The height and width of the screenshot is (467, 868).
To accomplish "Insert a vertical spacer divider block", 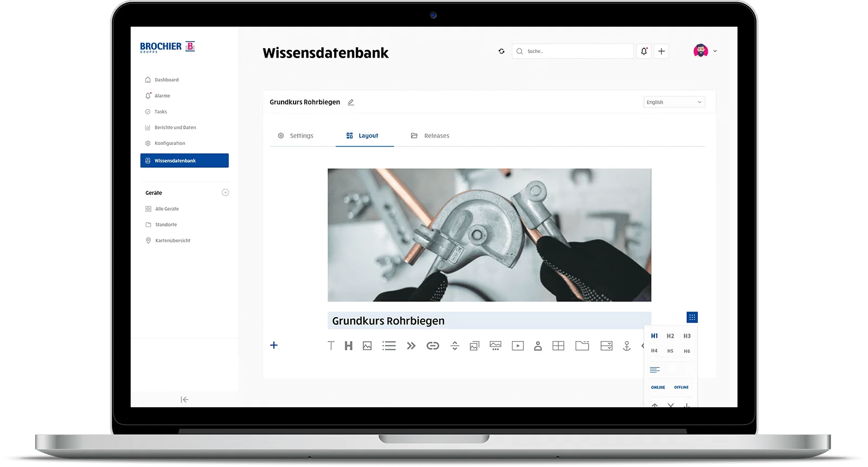I will (455, 346).
